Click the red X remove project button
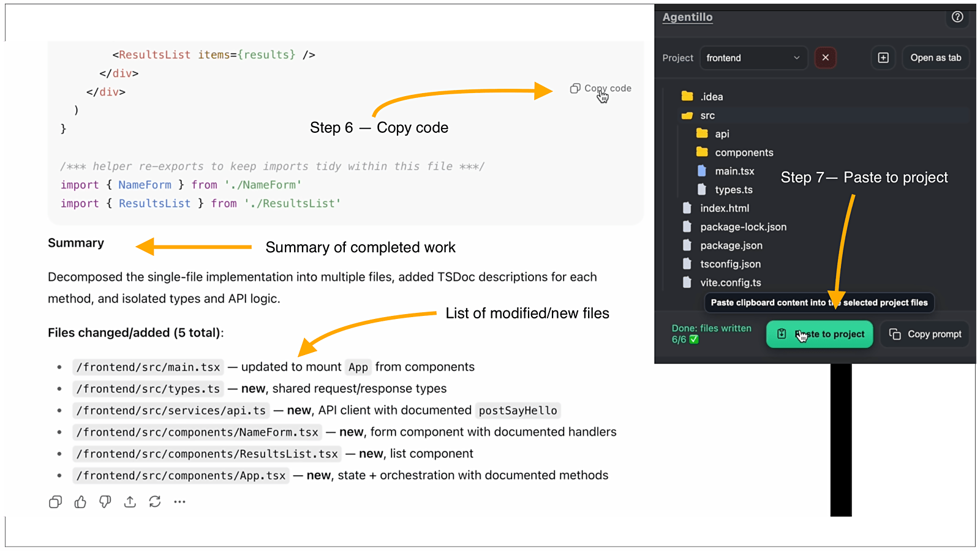 [826, 58]
